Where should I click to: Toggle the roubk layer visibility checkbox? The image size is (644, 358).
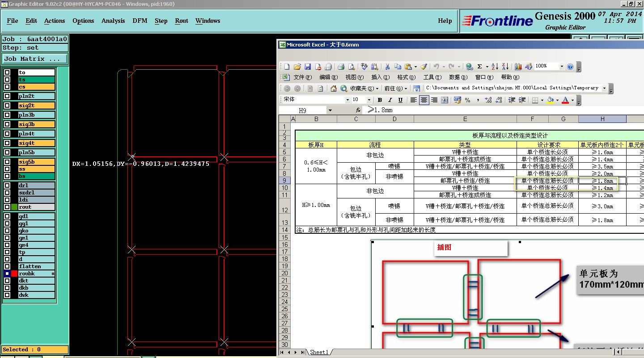[x=7, y=274]
